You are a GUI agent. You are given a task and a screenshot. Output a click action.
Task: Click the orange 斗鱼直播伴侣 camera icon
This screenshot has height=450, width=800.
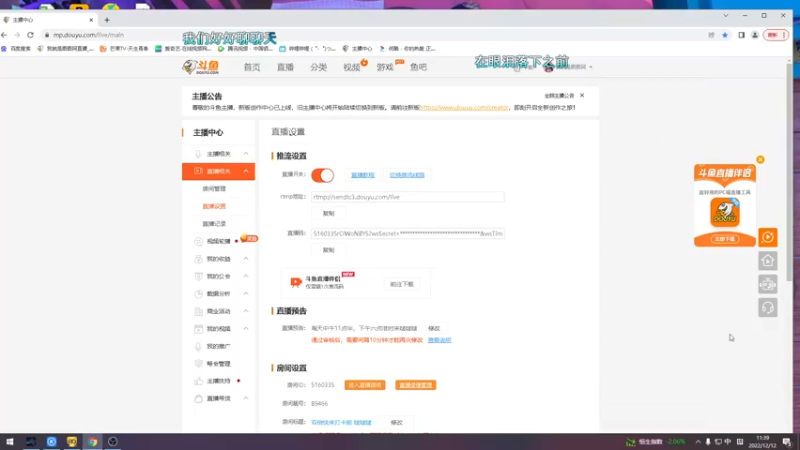(x=295, y=283)
